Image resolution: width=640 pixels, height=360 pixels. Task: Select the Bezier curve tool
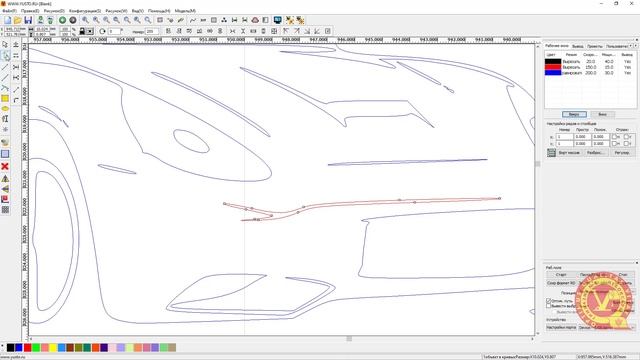(5, 88)
